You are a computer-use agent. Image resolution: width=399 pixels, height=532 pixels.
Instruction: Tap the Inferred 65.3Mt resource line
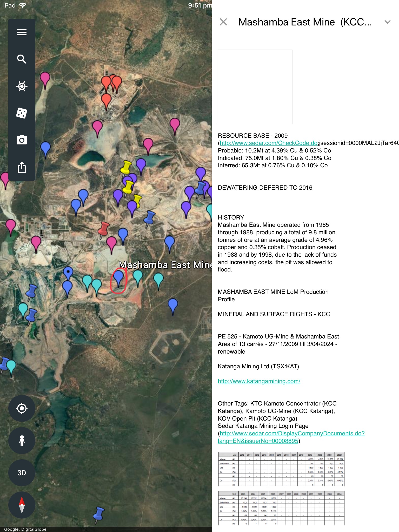pos(273,165)
